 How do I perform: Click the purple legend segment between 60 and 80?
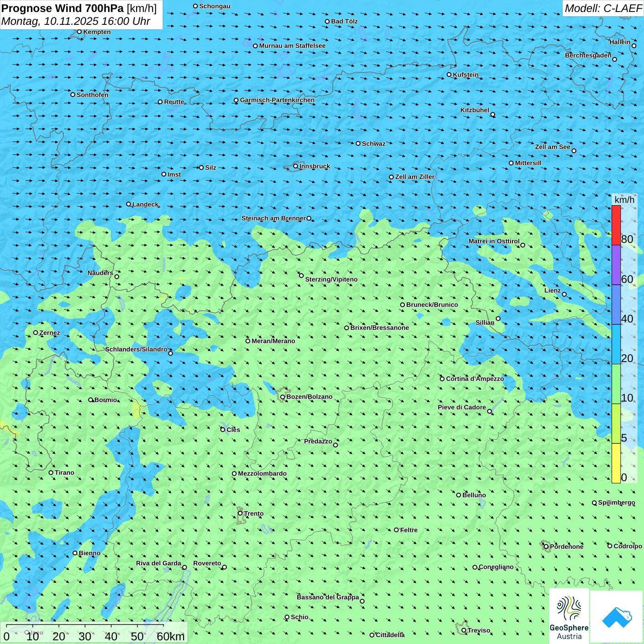(616, 265)
